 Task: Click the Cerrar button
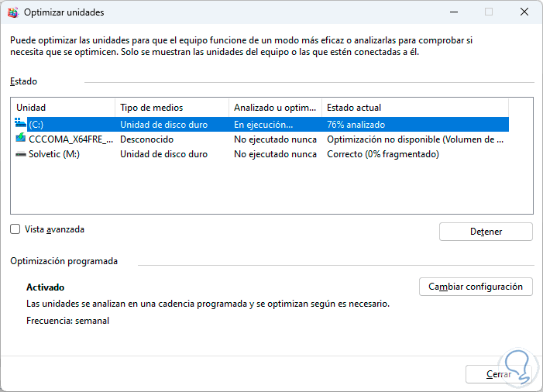(x=499, y=374)
